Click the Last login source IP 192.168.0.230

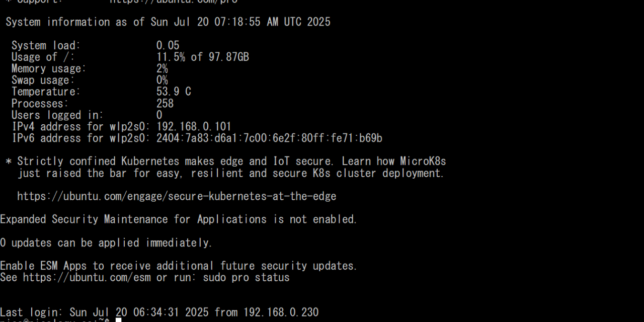click(x=281, y=312)
